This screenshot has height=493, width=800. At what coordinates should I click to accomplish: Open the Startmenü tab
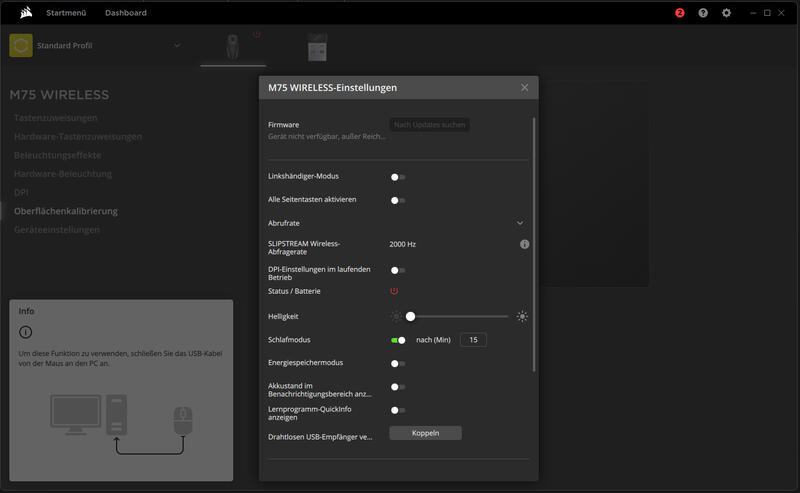pos(66,13)
